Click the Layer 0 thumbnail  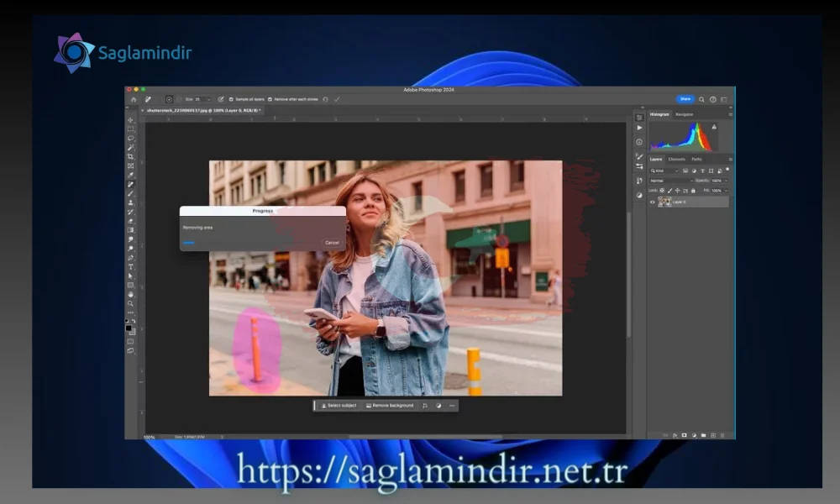[664, 202]
